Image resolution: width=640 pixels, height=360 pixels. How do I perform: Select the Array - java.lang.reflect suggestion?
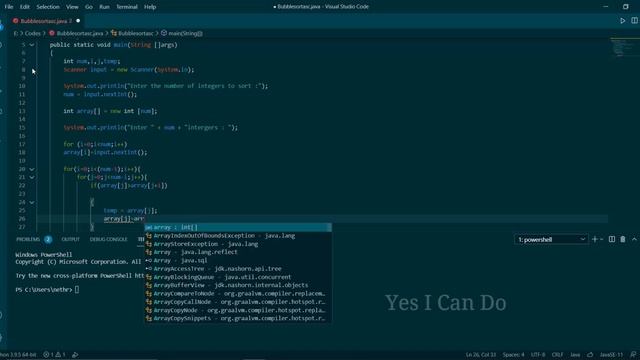pos(238,252)
